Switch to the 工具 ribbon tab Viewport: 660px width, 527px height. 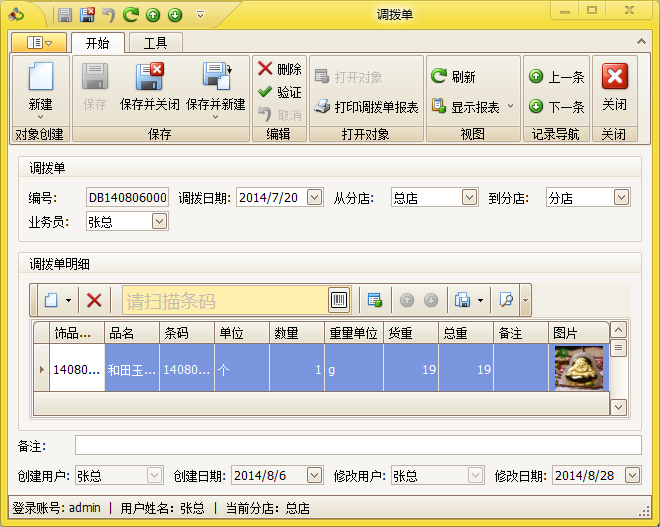pos(156,43)
